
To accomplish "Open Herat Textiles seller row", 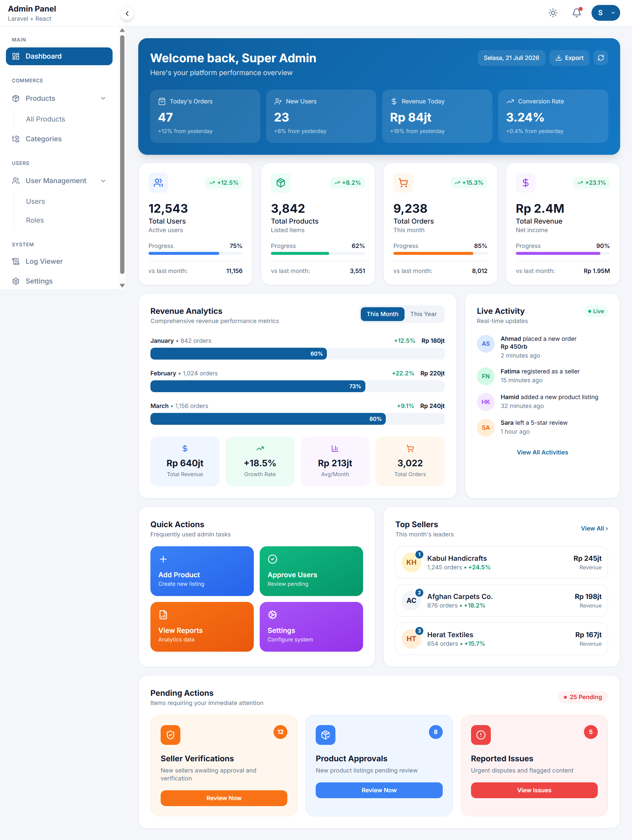I will 501,639.
